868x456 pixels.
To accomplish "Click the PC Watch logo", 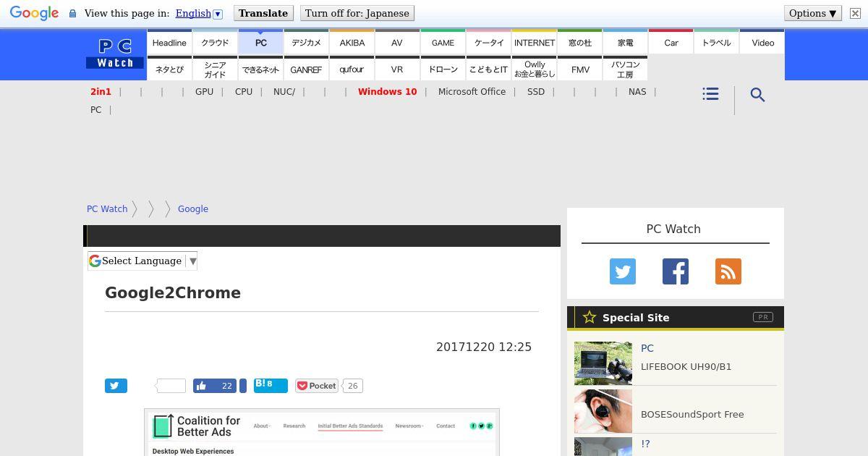I will 115,54.
